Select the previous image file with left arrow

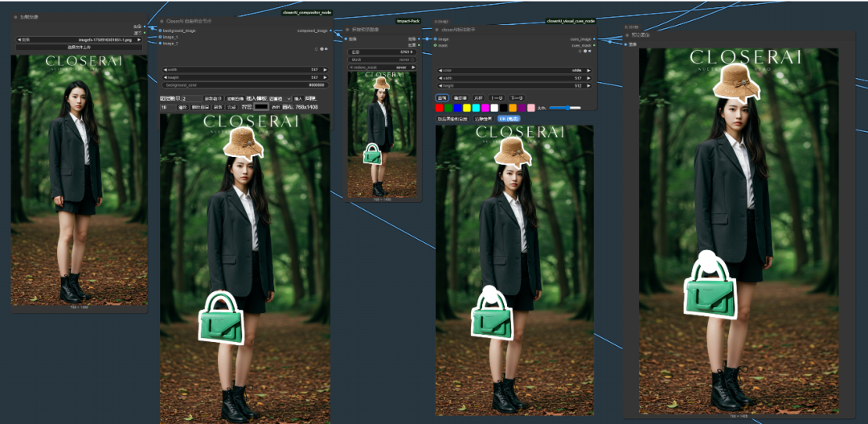[x=18, y=40]
